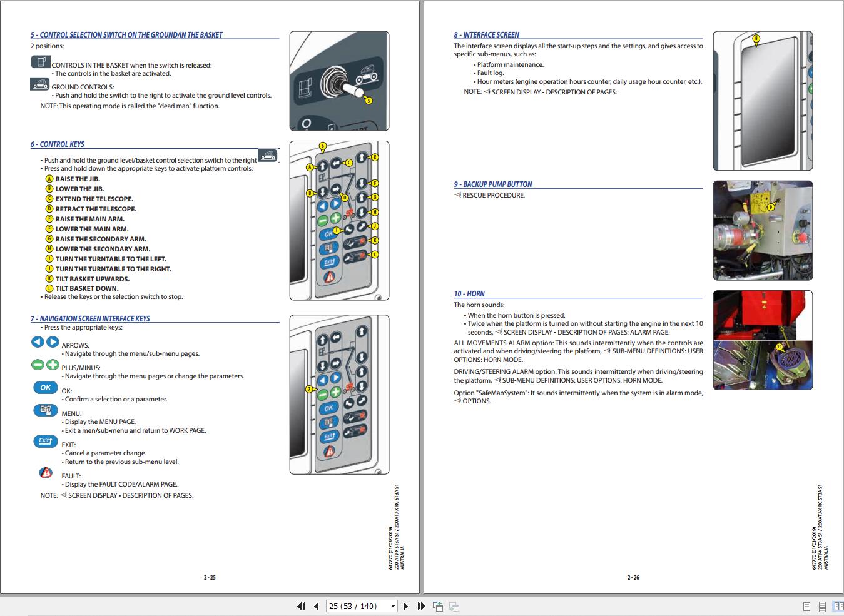Select the continuous page view icon
Viewport: 844px width, 616px height.
[x=821, y=606]
